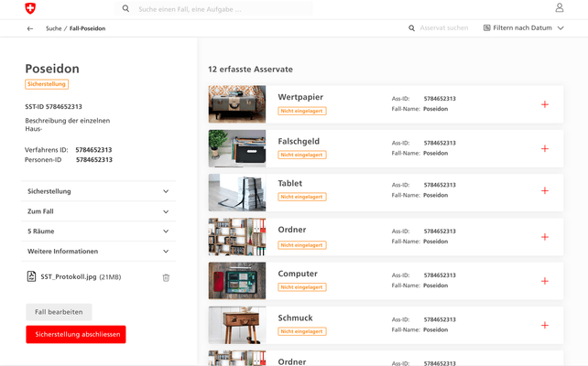Open the user profile icon
The width and height of the screenshot is (588, 366).
pyautogui.click(x=560, y=8)
